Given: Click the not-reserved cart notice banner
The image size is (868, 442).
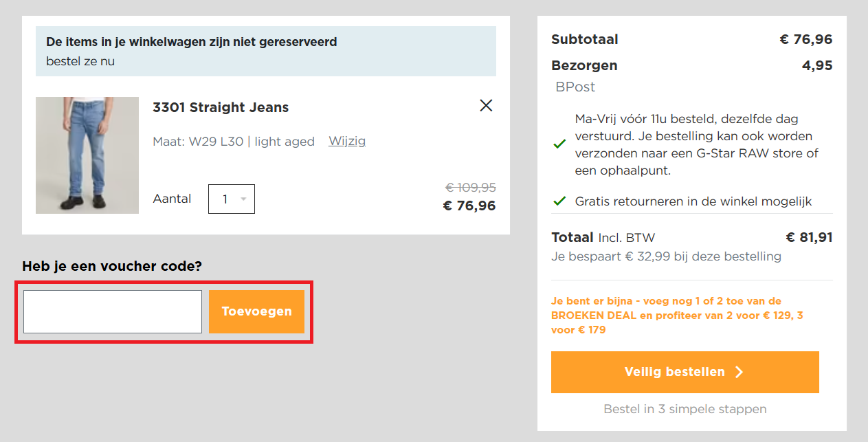Looking at the screenshot, I should pyautogui.click(x=265, y=51).
